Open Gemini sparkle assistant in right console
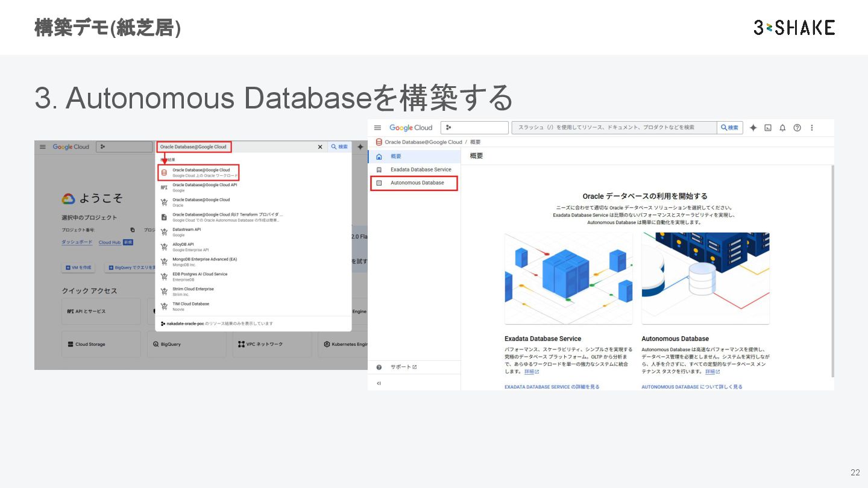This screenshot has width=868, height=488. pyautogui.click(x=753, y=128)
